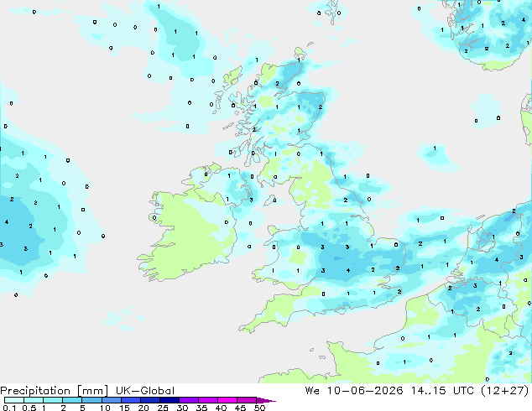
Task: Click the '0.5' legend scale label
Action: pos(29,408)
